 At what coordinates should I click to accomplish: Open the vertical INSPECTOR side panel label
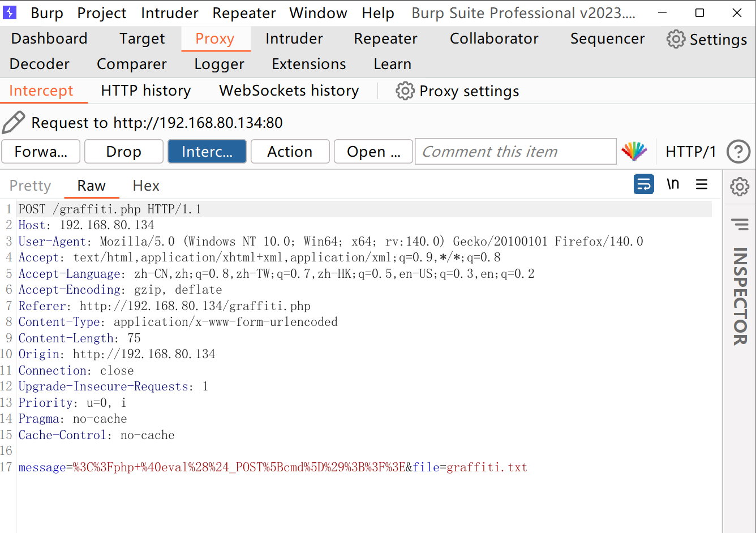point(740,296)
